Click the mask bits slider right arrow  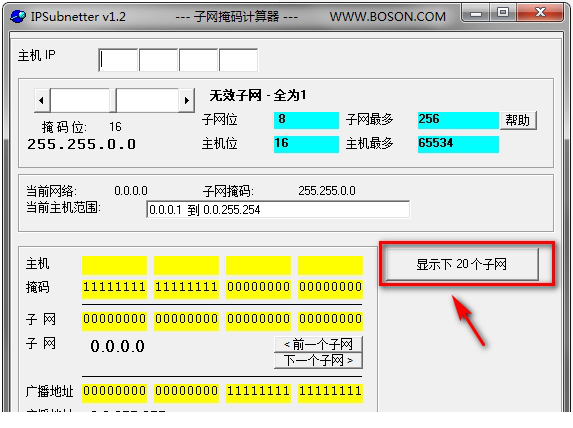[187, 100]
